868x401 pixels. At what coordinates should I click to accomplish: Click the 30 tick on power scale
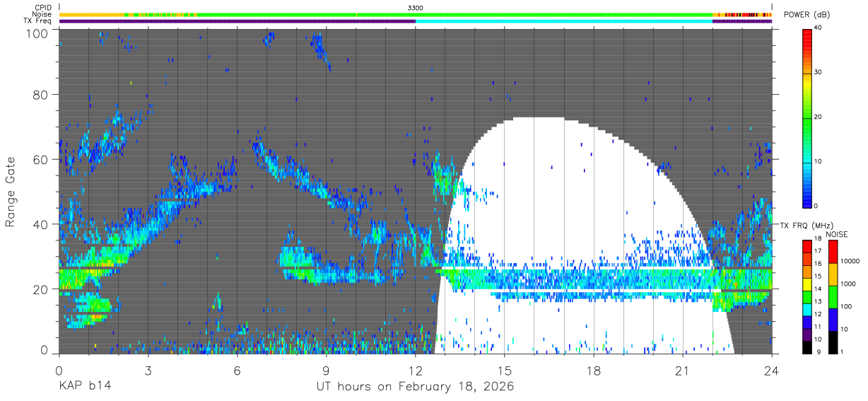coord(818,73)
